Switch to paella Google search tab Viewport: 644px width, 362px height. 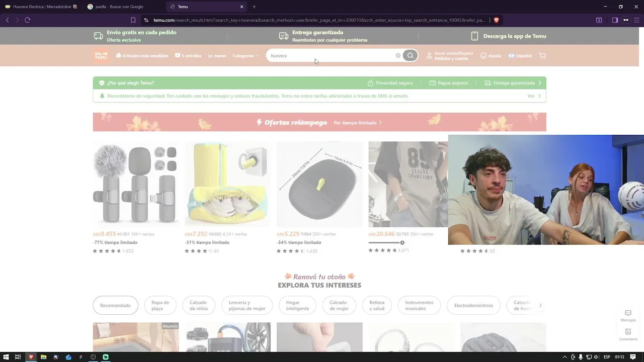click(x=123, y=7)
